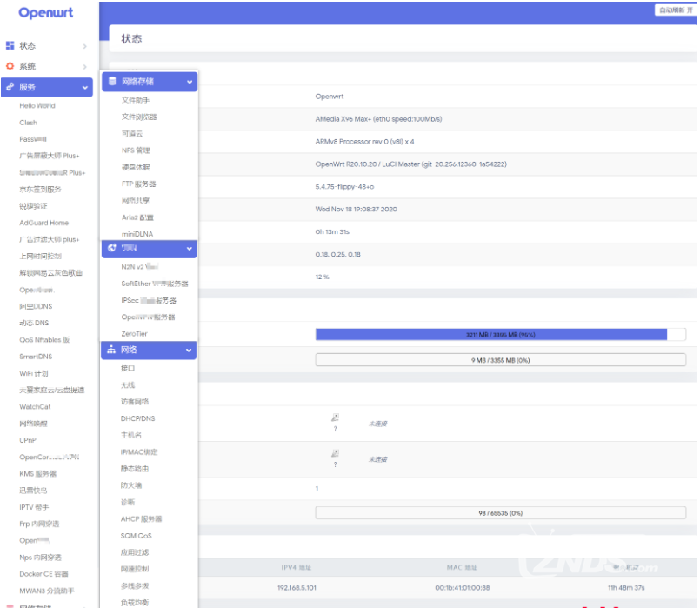The height and width of the screenshot is (608, 700).
Task: Expand the 系统 menu chevron
Action: pos(84,66)
